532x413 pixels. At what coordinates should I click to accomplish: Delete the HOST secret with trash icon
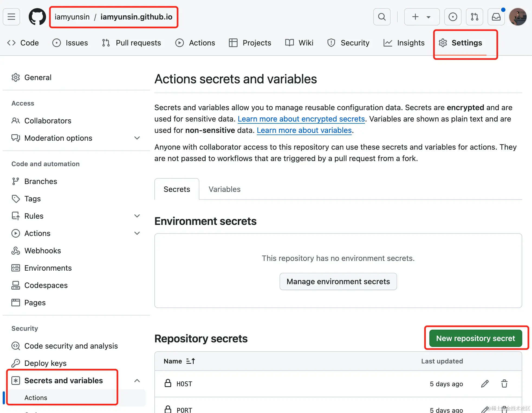click(504, 384)
